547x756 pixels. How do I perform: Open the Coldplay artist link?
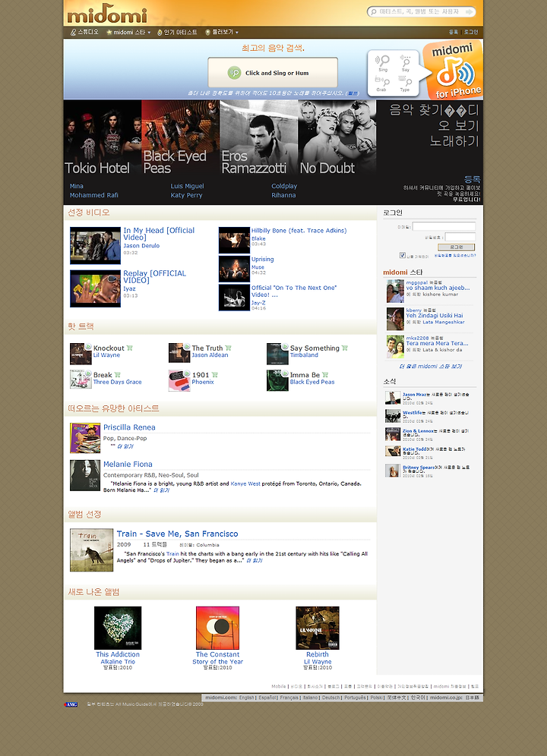[284, 186]
